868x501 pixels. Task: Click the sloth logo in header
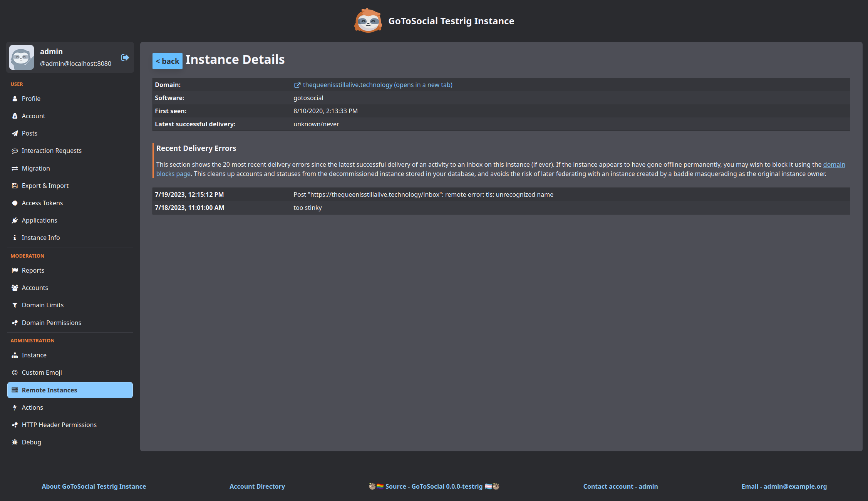(368, 21)
